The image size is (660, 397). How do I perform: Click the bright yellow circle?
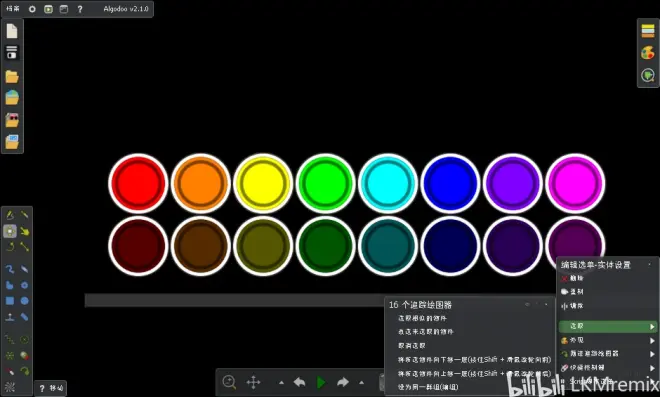pyautogui.click(x=263, y=184)
